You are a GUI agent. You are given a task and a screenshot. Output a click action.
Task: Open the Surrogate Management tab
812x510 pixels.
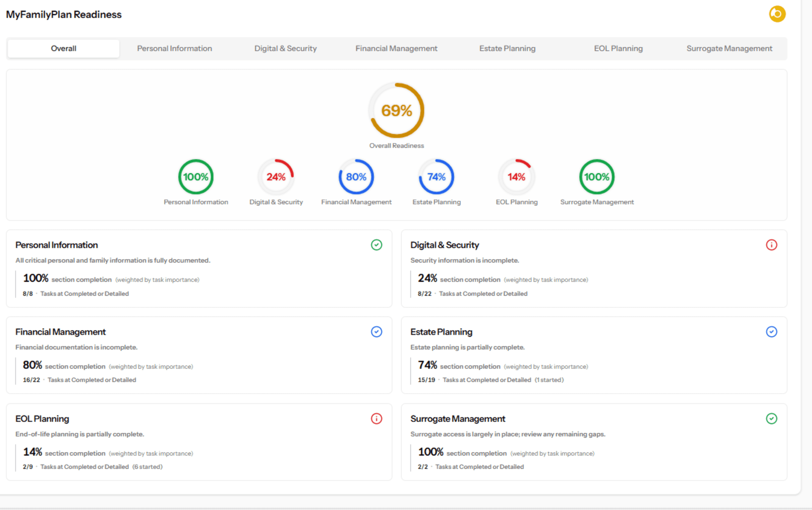click(x=729, y=48)
